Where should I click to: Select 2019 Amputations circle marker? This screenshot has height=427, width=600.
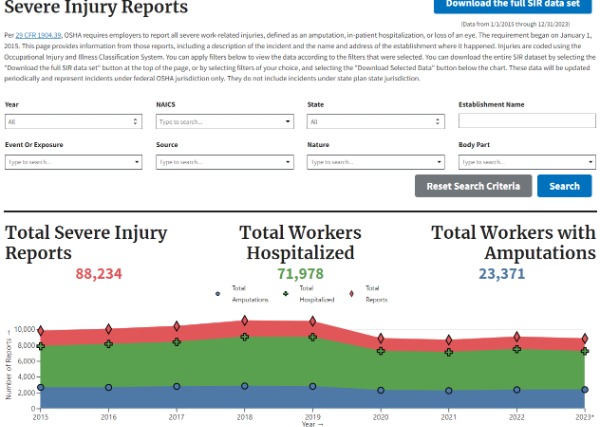(x=313, y=386)
